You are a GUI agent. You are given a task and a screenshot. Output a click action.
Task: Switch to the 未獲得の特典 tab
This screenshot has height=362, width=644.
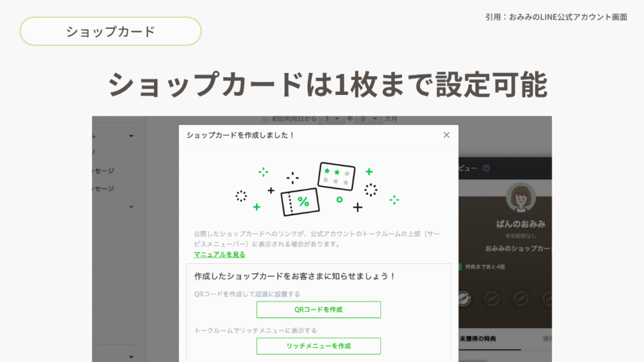[477, 339]
